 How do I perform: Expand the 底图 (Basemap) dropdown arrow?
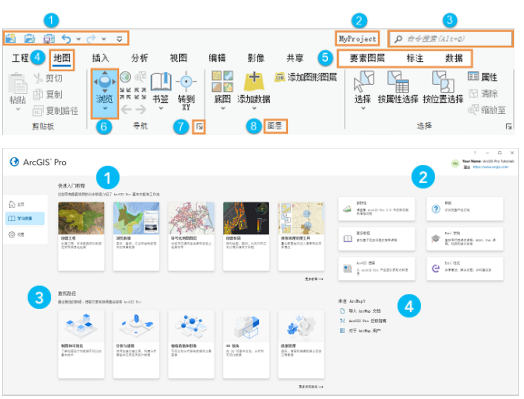(x=223, y=108)
